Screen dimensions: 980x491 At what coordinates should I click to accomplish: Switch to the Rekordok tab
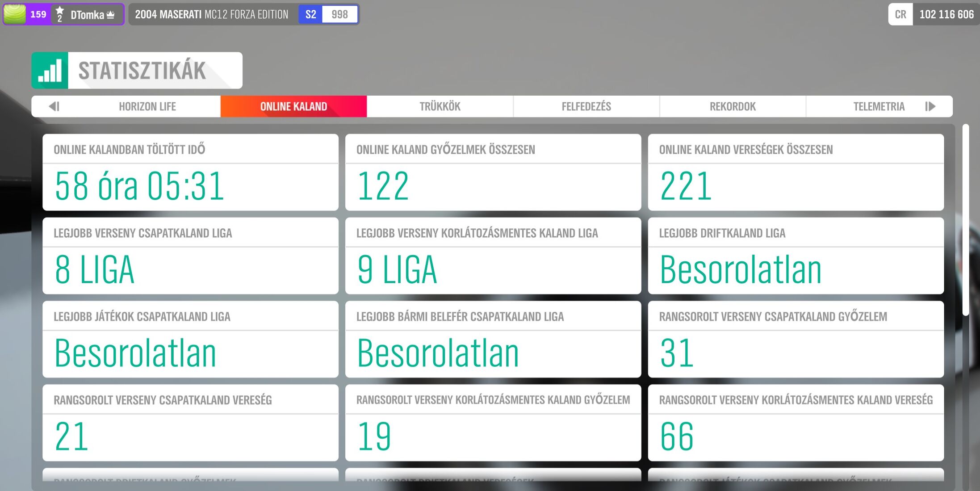click(x=733, y=106)
